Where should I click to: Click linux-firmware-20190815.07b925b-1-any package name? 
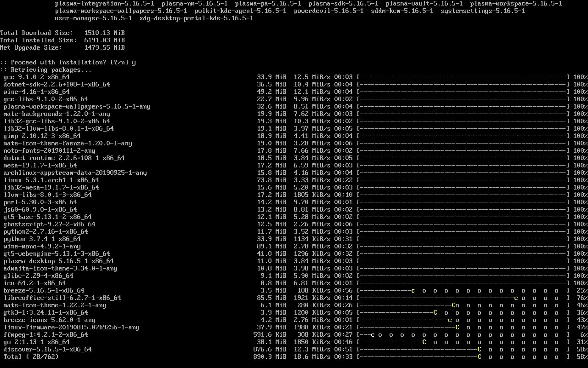click(x=72, y=328)
